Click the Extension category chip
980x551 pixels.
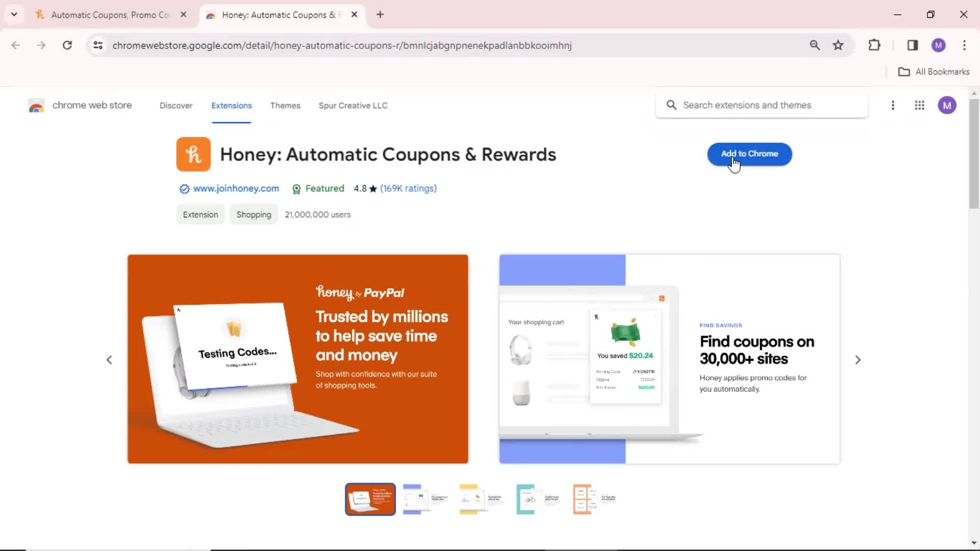point(201,215)
